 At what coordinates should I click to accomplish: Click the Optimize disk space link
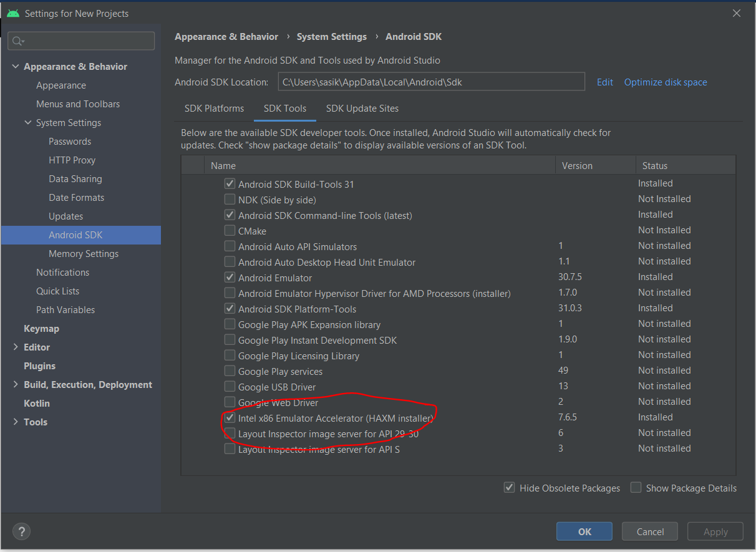coord(666,82)
